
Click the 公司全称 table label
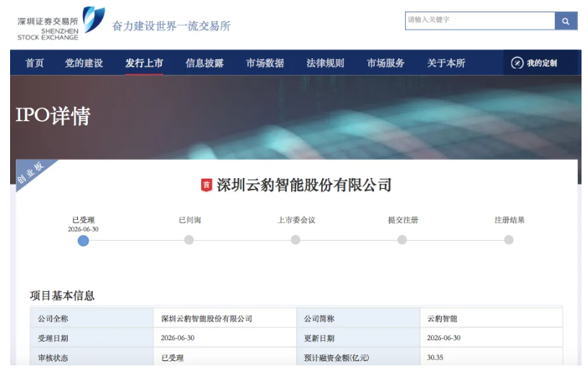(53, 319)
